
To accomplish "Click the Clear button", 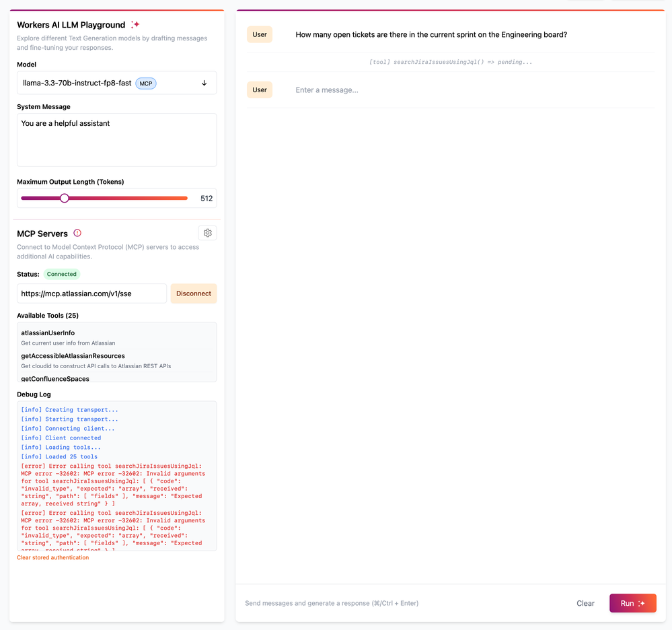I will [585, 603].
